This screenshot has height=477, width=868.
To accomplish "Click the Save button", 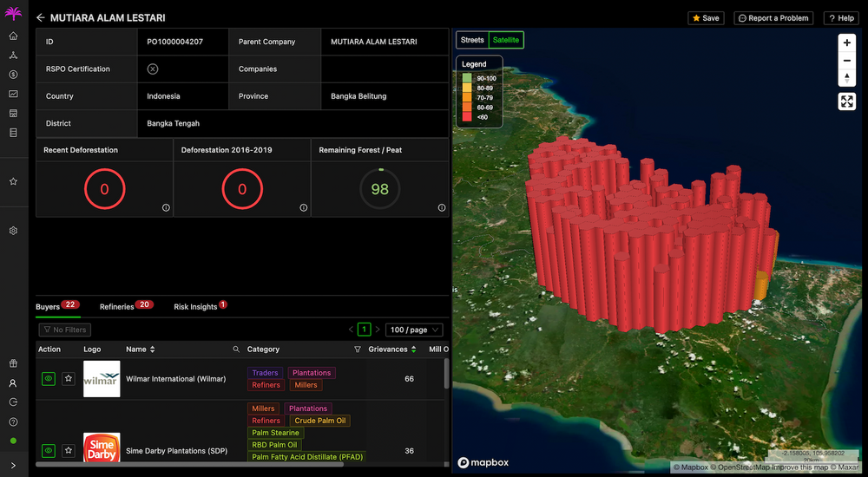I will point(706,18).
